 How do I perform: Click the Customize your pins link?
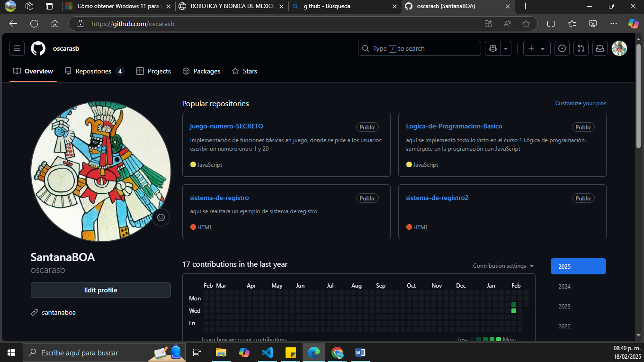pos(581,103)
